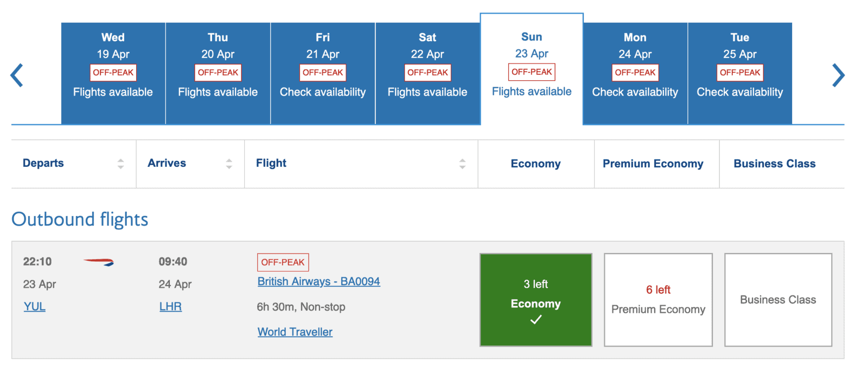Click the sort arrows on Arrives column
This screenshot has height=372, width=868.
click(230, 163)
